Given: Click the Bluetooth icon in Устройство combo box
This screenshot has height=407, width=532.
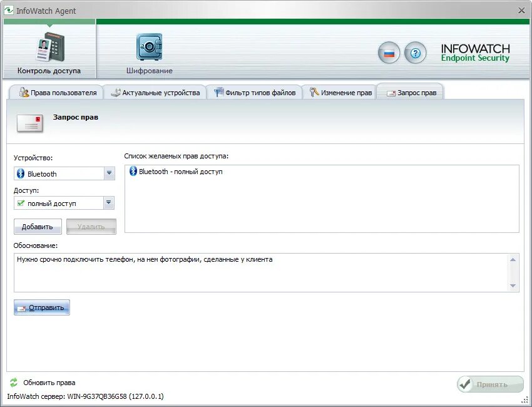Looking at the screenshot, I should click(21, 173).
